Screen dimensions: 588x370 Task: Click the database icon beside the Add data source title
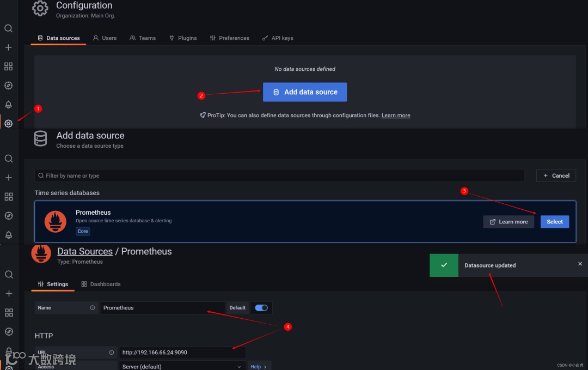(x=40, y=138)
